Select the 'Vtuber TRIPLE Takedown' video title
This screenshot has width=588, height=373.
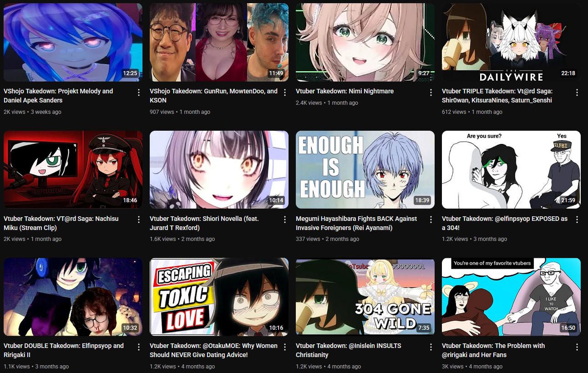click(497, 96)
